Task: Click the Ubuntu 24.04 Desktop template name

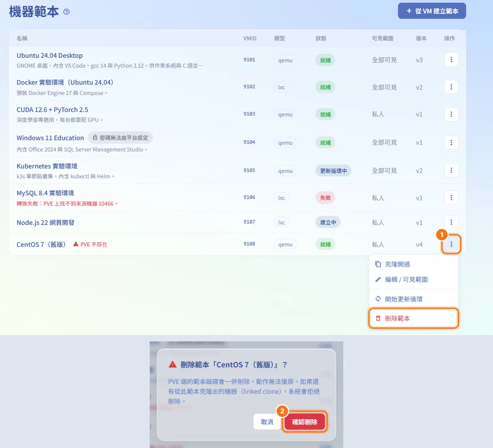Action: (50, 56)
